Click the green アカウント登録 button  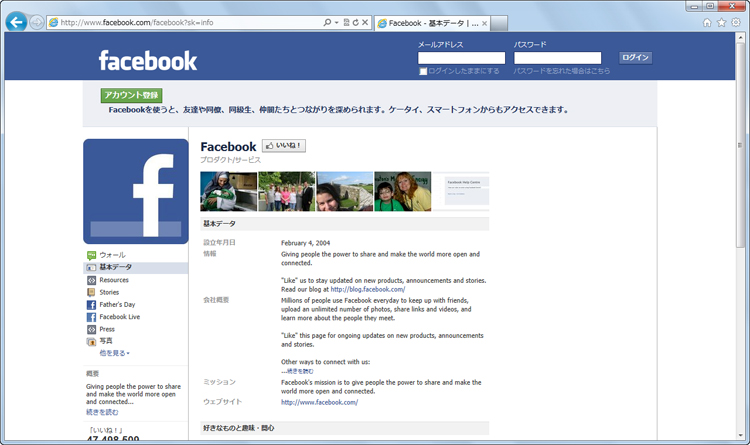pyautogui.click(x=132, y=95)
